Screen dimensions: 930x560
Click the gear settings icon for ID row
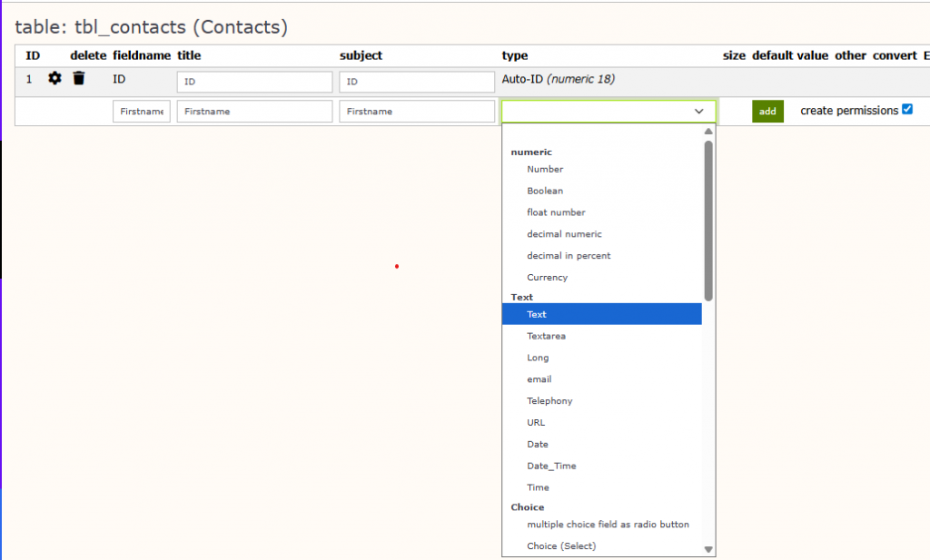tap(54, 79)
